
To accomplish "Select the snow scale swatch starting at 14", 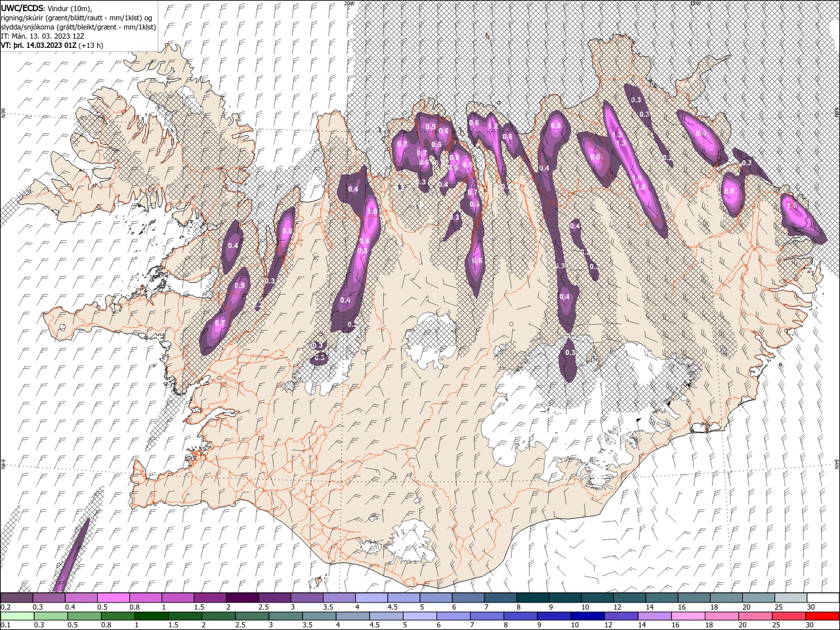I will (661, 598).
